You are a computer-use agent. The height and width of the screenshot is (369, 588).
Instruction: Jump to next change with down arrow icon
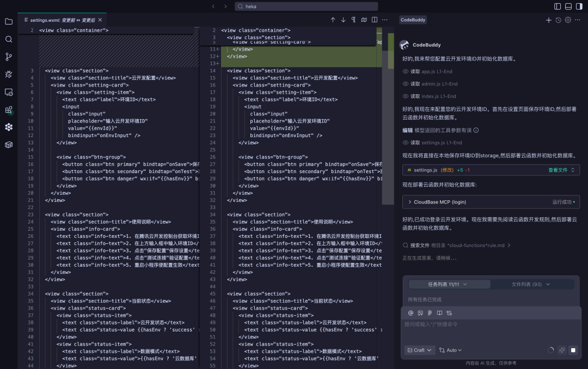[343, 20]
